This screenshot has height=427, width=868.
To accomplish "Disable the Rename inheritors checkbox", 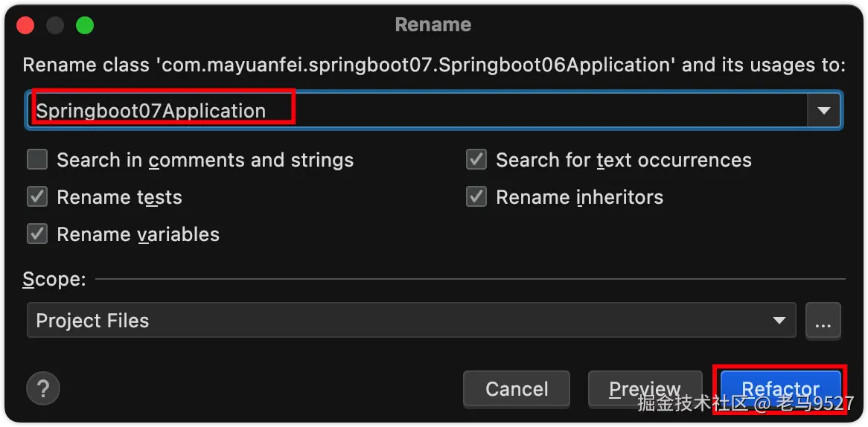I will (x=476, y=197).
